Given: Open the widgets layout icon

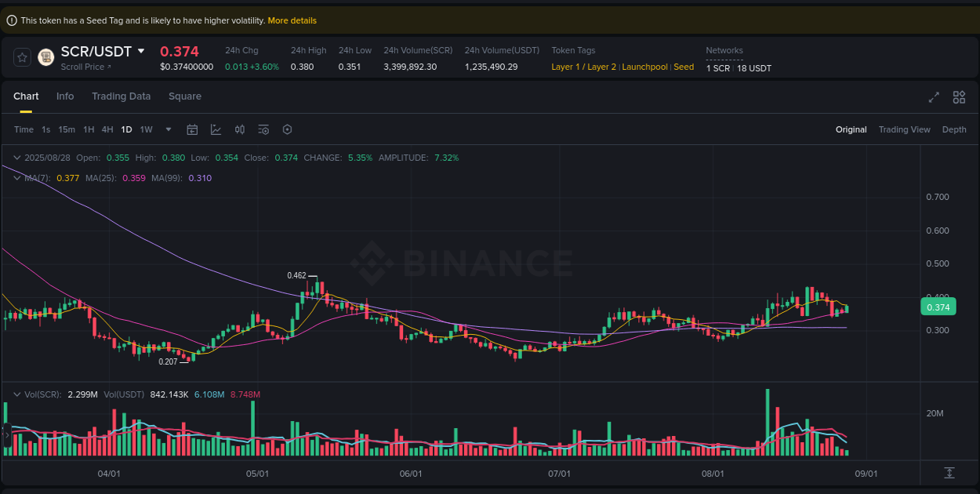Looking at the screenshot, I should click(x=959, y=97).
